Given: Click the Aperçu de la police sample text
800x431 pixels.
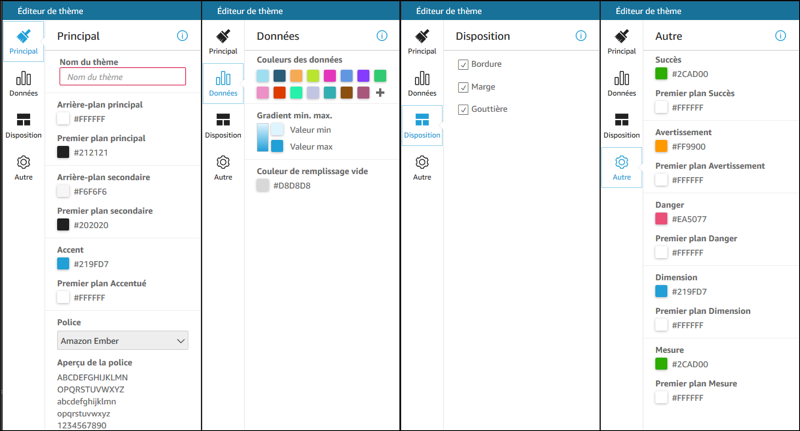Looking at the screenshot, I should (x=92, y=401).
